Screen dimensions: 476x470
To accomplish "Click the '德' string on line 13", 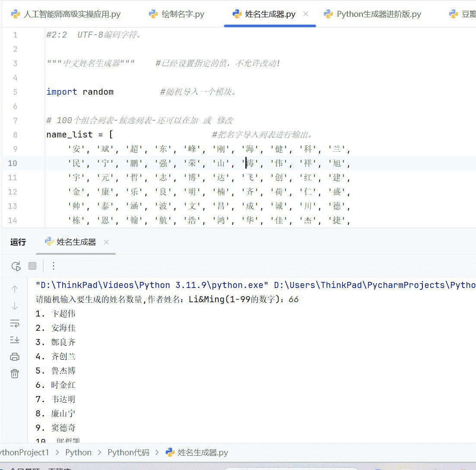I will point(336,206).
